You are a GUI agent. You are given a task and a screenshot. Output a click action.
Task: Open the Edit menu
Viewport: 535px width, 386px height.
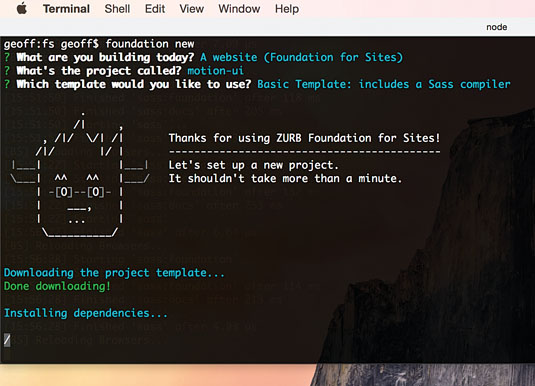tap(155, 9)
